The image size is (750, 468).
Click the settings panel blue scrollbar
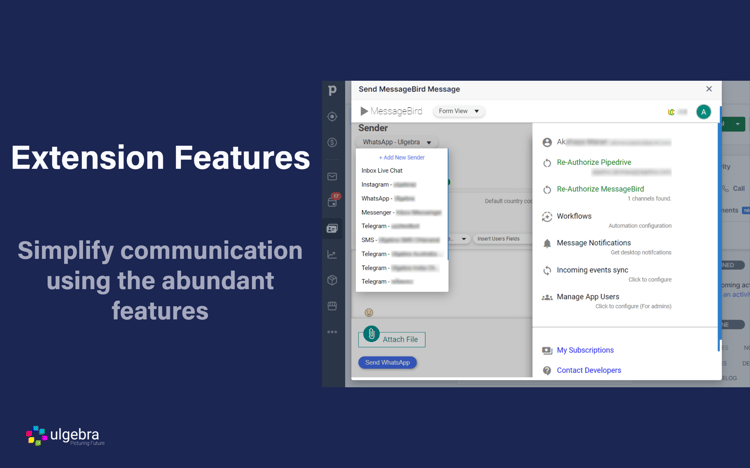pyautogui.click(x=718, y=237)
